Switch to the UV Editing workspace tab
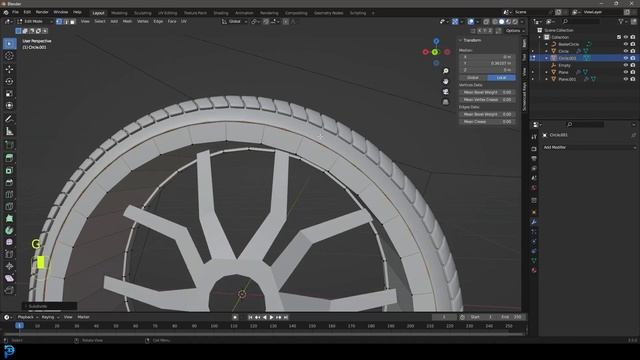 [168, 13]
